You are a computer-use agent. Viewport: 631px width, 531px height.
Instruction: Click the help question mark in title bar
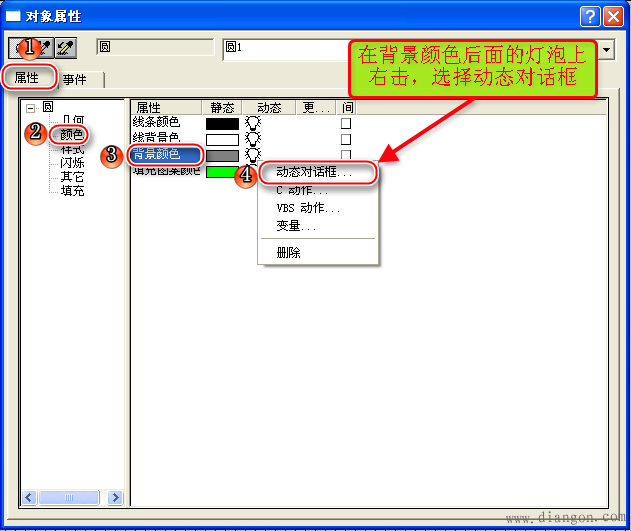[587, 16]
